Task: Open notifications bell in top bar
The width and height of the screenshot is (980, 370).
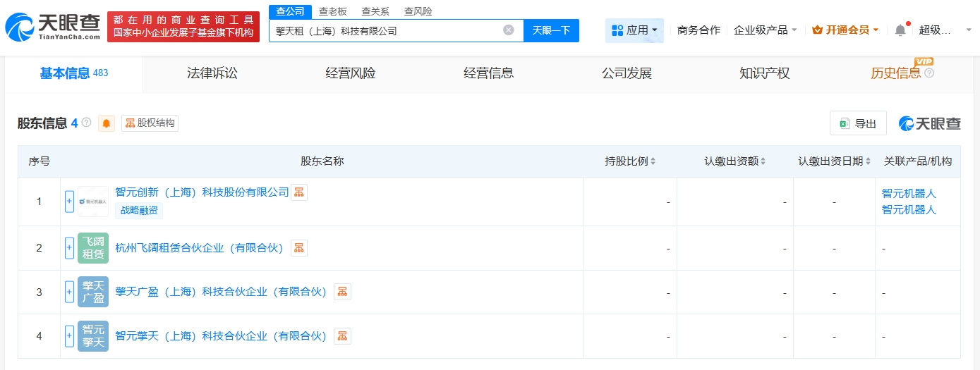Action: coord(900,30)
